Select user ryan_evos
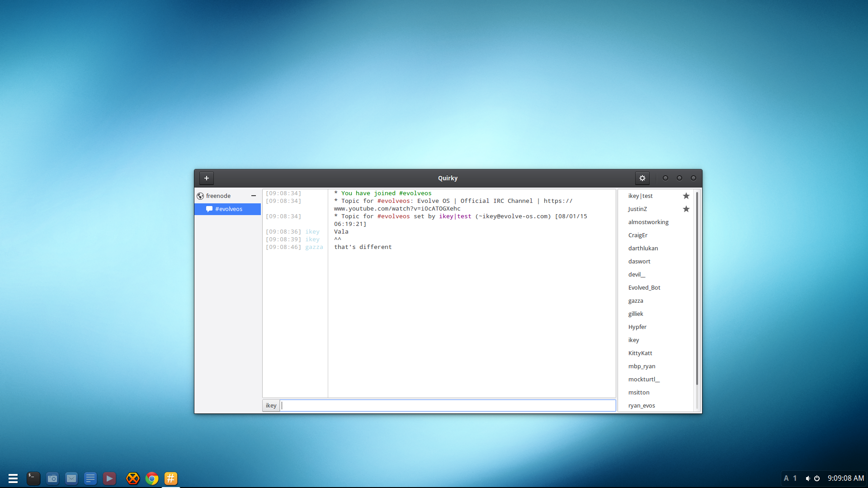Image resolution: width=868 pixels, height=488 pixels. pyautogui.click(x=642, y=405)
